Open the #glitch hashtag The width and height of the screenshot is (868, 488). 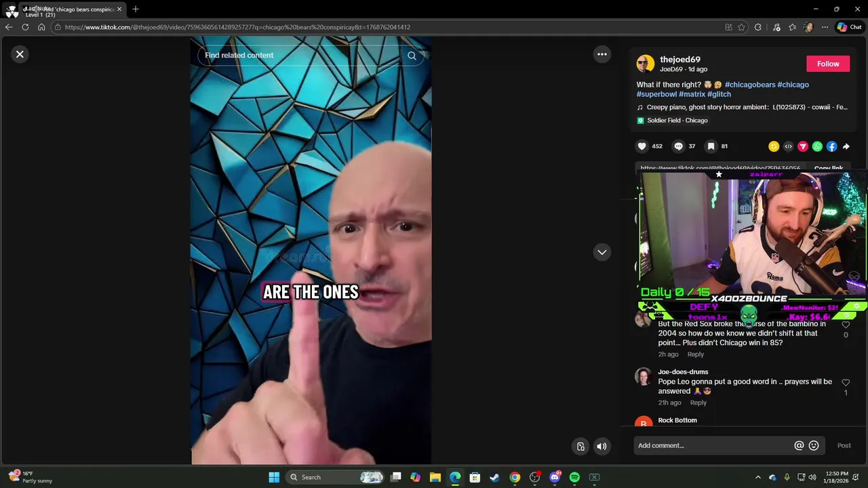(719, 94)
